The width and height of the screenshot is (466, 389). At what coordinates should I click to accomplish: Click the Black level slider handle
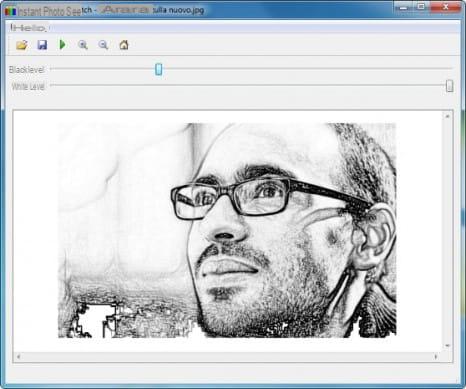coord(159,69)
